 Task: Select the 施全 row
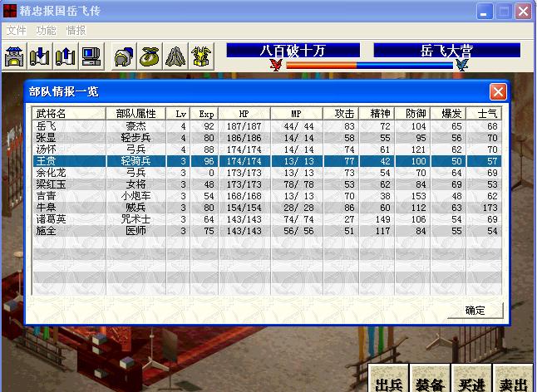coord(267,231)
